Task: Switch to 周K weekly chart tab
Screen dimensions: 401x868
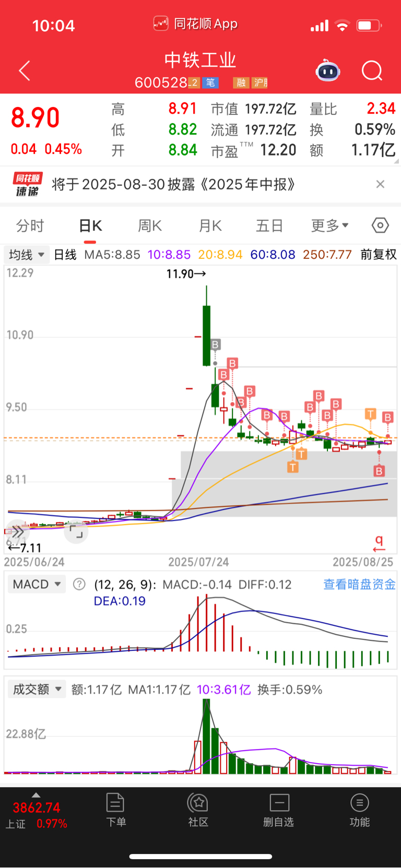Action: (150, 225)
